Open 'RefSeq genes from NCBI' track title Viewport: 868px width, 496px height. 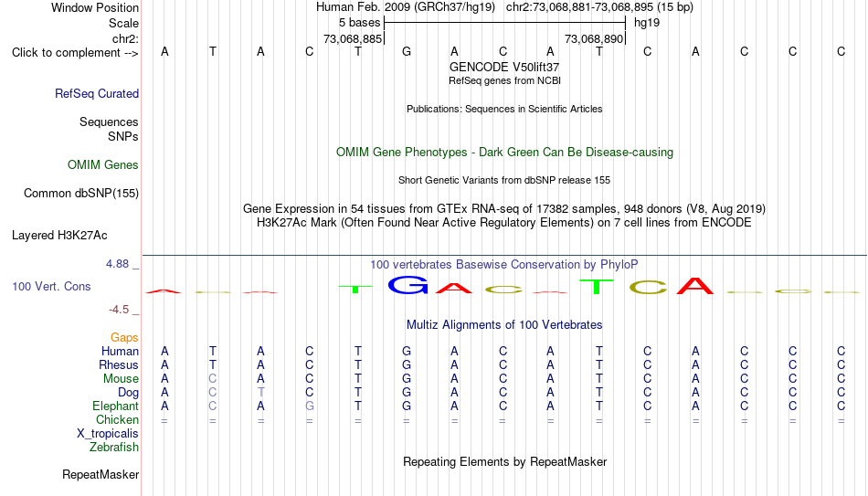tap(504, 80)
